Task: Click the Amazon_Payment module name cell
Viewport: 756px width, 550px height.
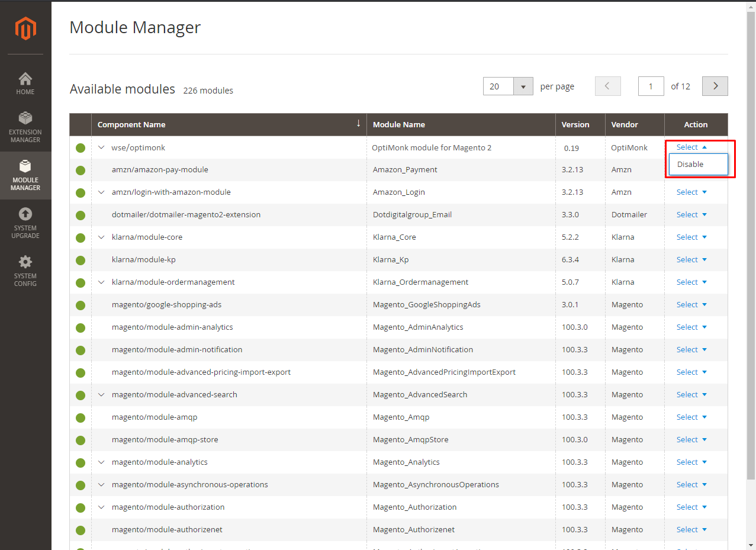Action: tap(405, 170)
